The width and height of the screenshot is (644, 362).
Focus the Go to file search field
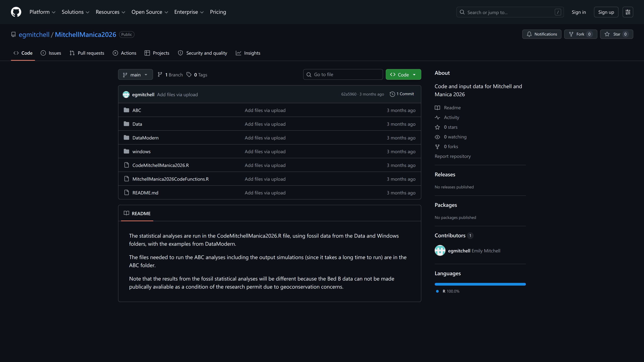[x=343, y=74]
